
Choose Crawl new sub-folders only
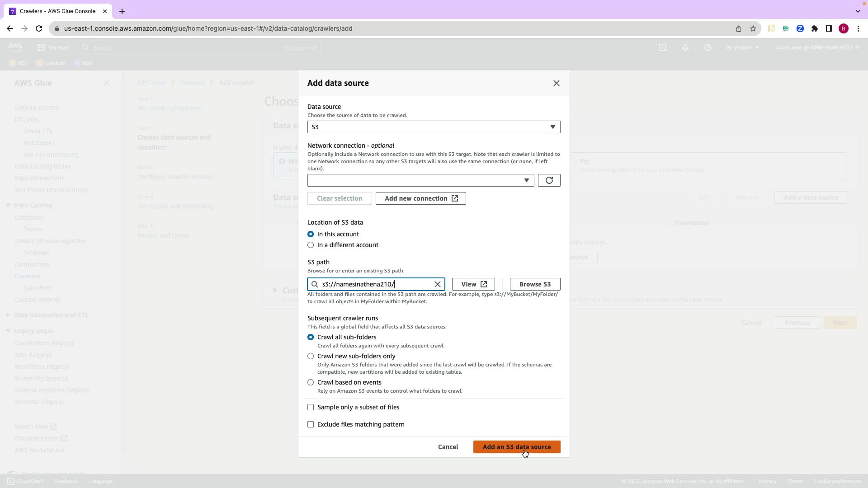pos(311,356)
